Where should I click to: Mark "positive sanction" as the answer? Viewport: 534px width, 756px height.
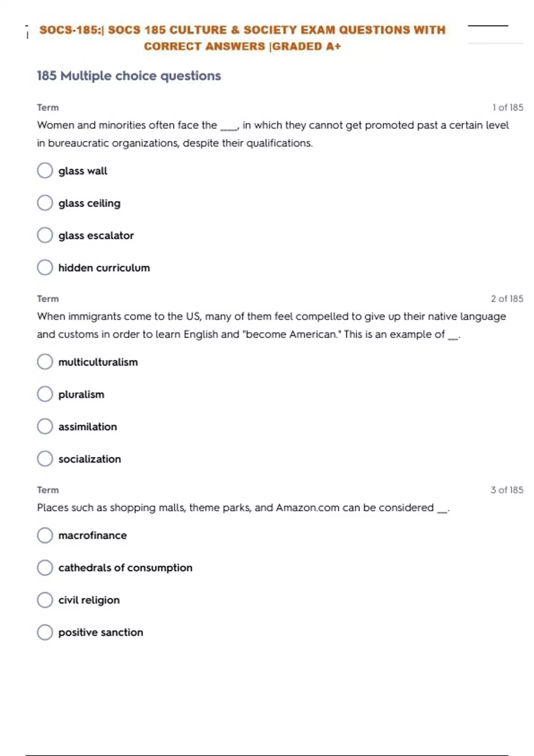pos(45,632)
